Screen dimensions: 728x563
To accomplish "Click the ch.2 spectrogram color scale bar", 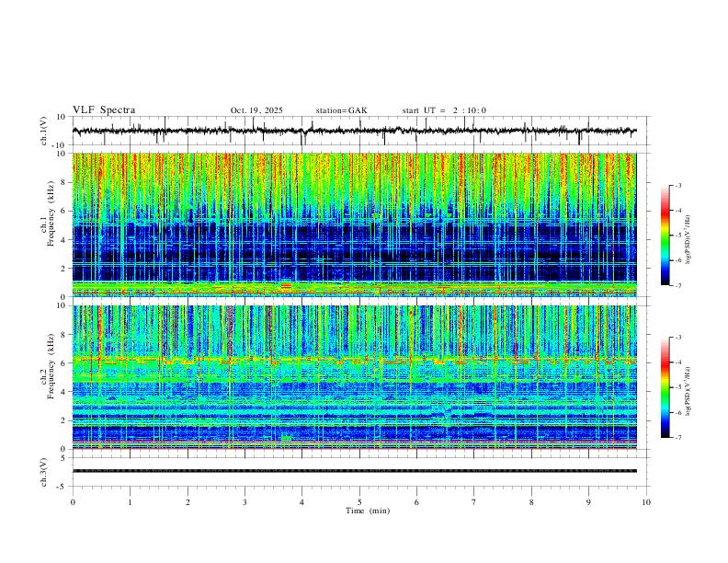I will (x=665, y=387).
